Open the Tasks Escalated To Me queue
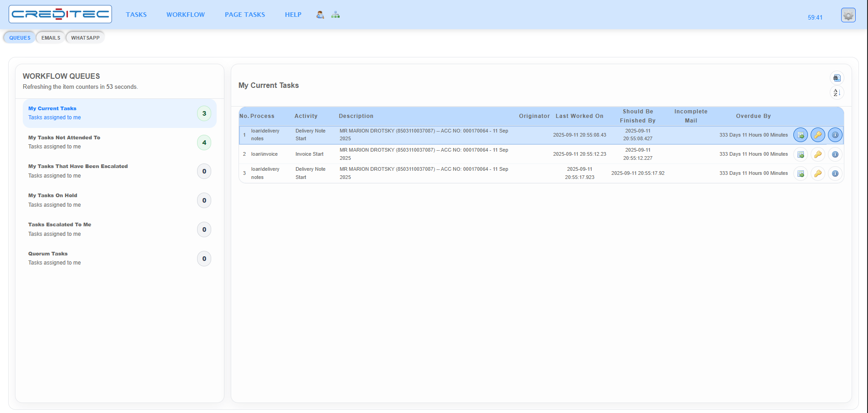 click(119, 229)
